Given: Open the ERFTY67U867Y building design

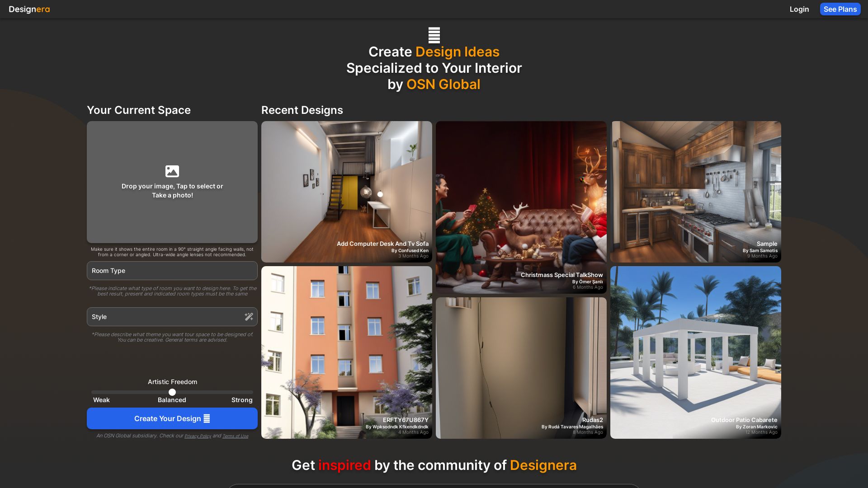Looking at the screenshot, I should point(346,352).
